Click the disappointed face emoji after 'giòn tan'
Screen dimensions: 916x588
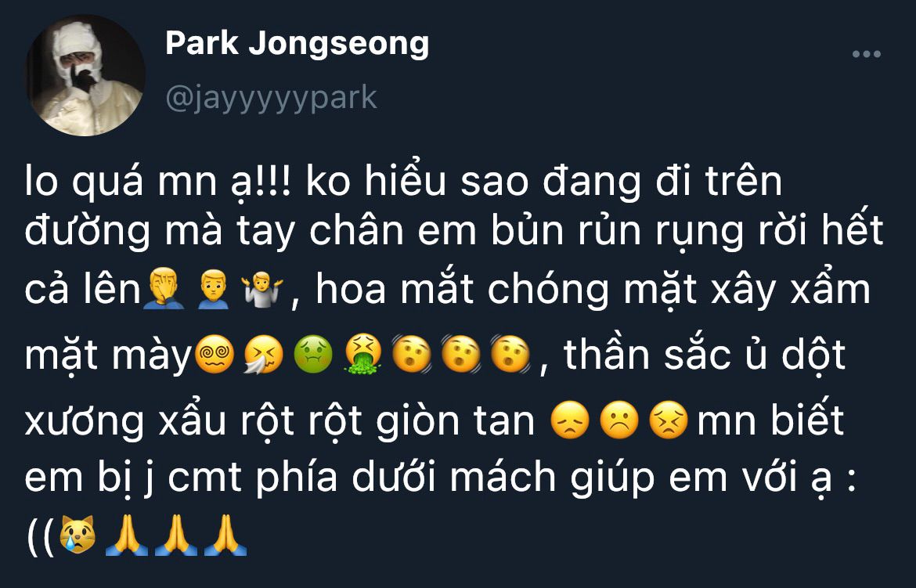point(571,420)
